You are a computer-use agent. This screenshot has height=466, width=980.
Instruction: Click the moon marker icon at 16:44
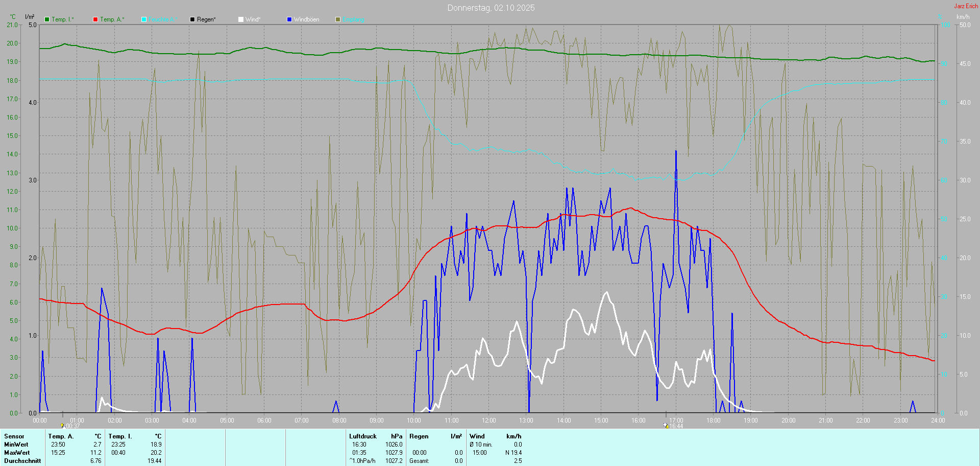click(666, 426)
